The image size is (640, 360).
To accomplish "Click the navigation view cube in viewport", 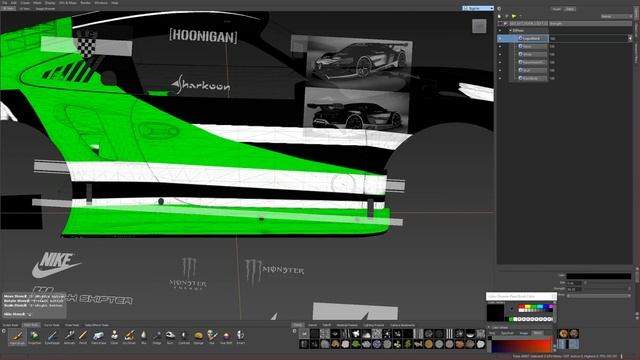I will [x=479, y=26].
